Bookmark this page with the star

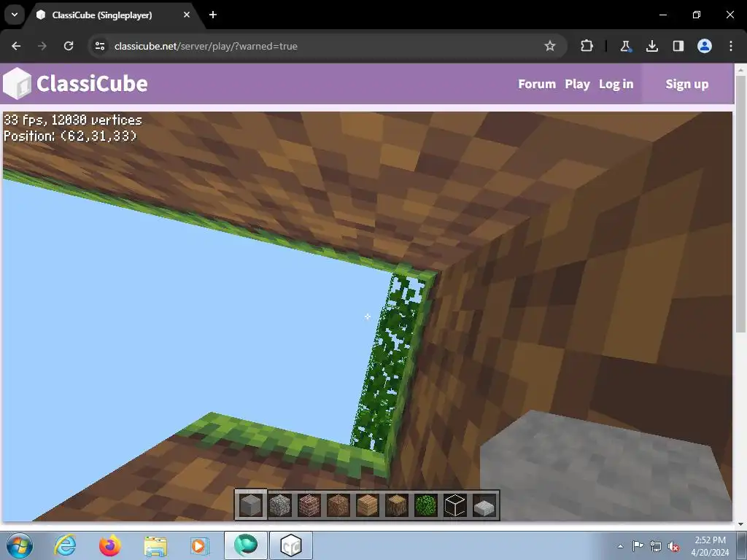[550, 46]
